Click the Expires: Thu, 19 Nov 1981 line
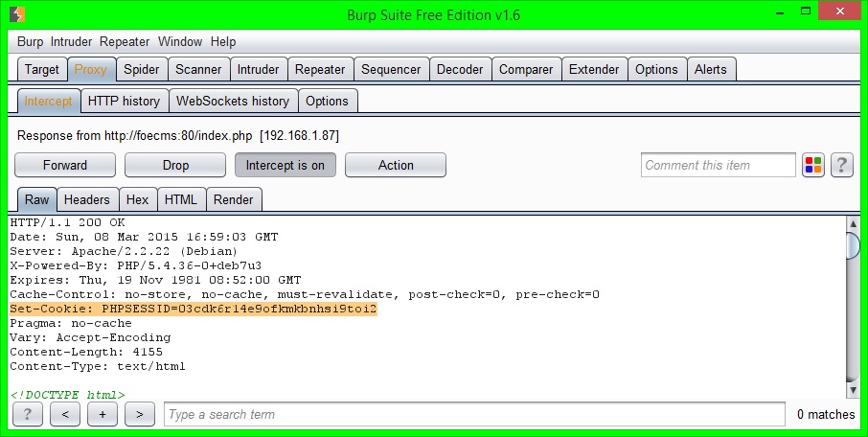Viewport: 868px width, 437px height. tap(155, 280)
